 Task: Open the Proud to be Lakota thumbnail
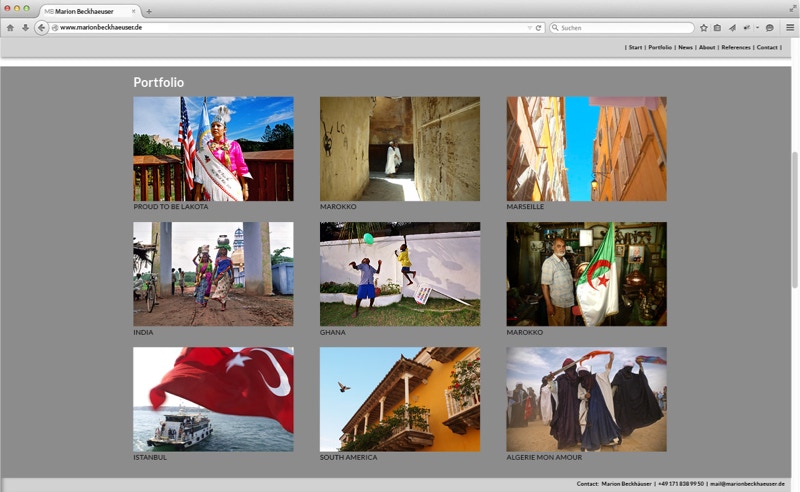(x=213, y=149)
